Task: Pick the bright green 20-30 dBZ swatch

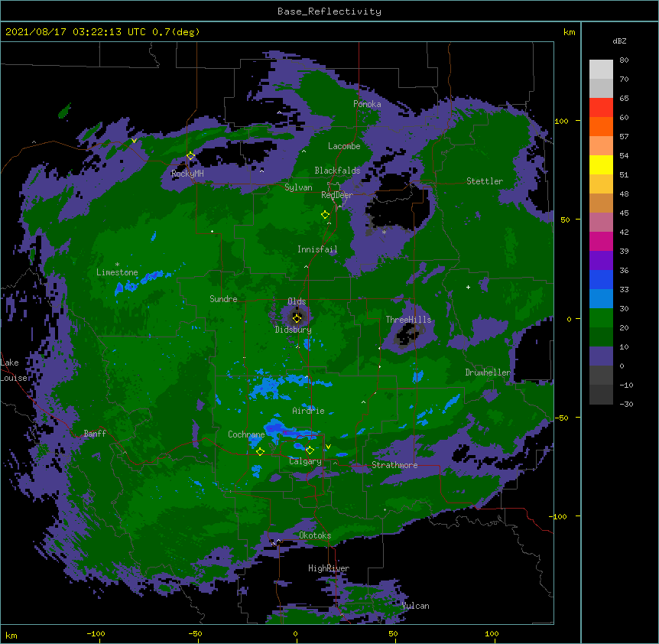Action: point(601,318)
